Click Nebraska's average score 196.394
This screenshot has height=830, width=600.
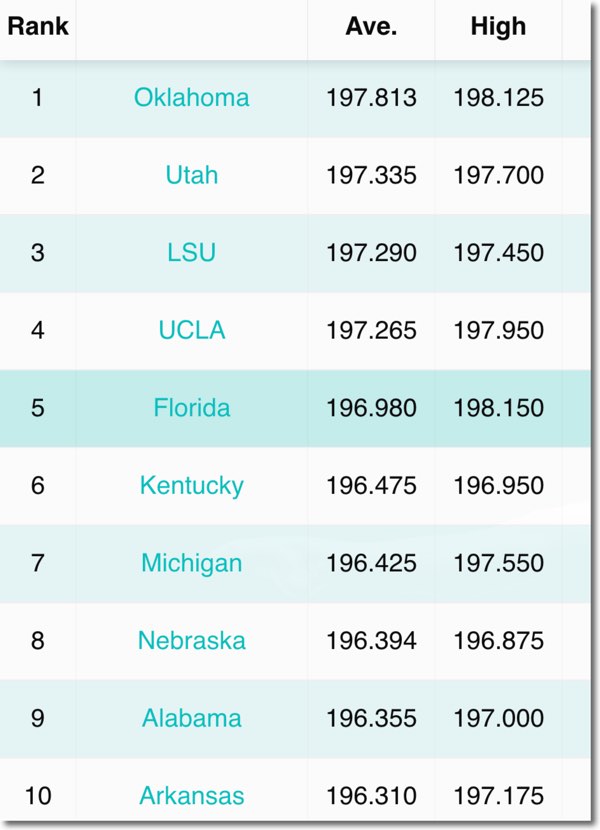pyautogui.click(x=371, y=641)
